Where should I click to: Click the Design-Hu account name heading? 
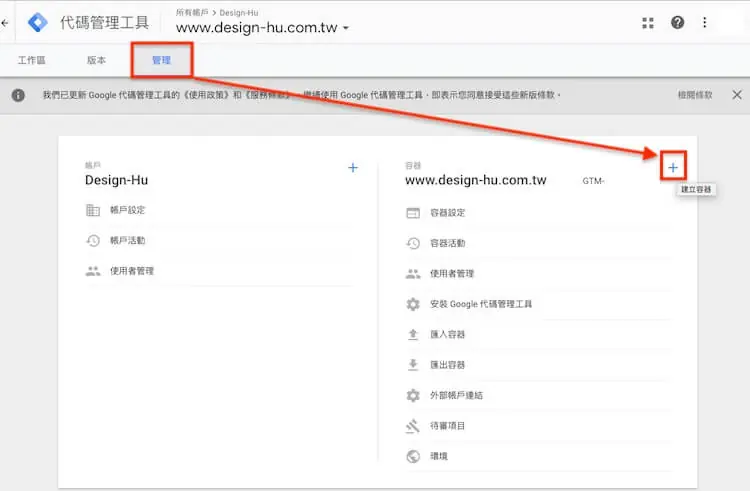tap(116, 180)
